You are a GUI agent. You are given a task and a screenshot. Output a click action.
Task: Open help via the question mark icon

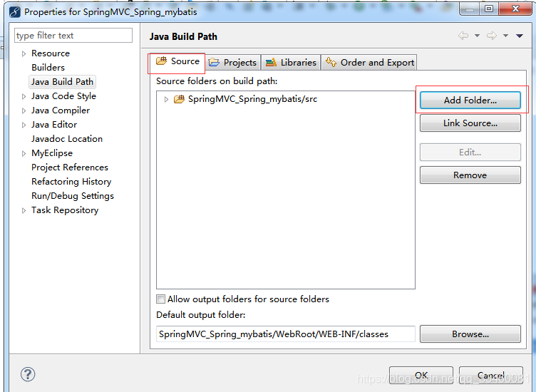click(28, 374)
